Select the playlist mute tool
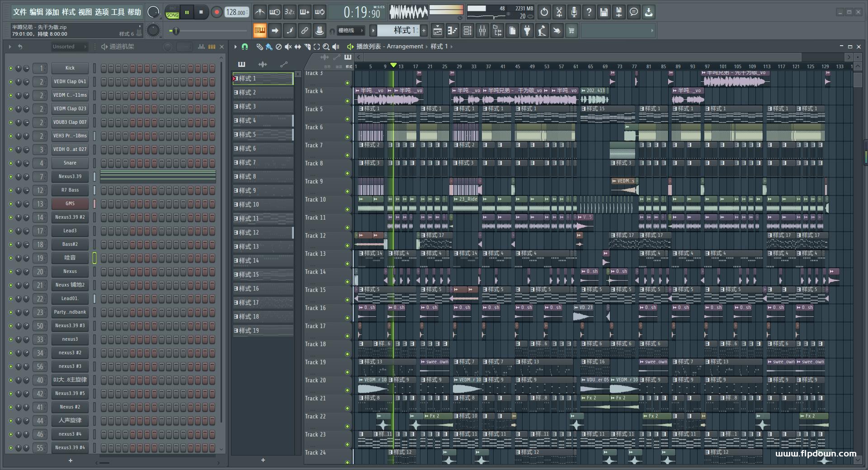This screenshot has width=868, height=470. [x=288, y=47]
